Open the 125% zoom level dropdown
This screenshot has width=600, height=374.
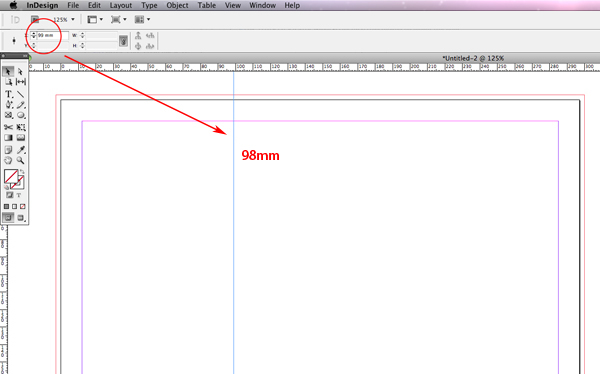pyautogui.click(x=64, y=20)
